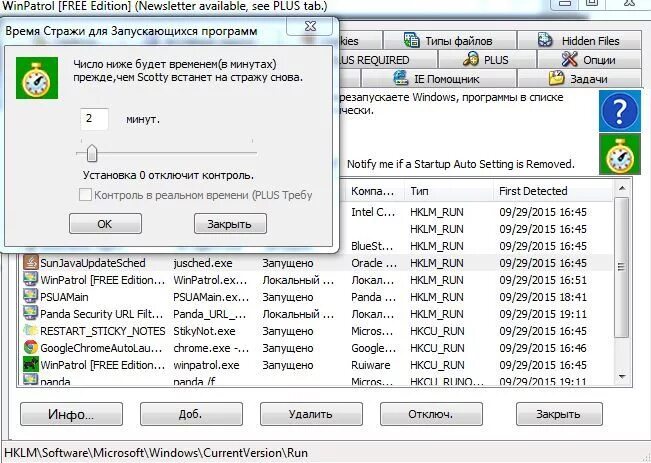Click the Google... company cell

[x=374, y=348]
